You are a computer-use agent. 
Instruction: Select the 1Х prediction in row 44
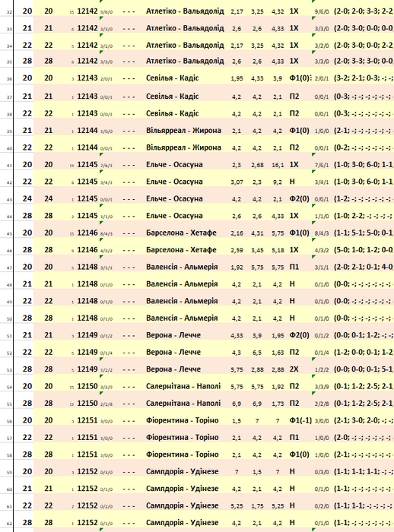294,216
